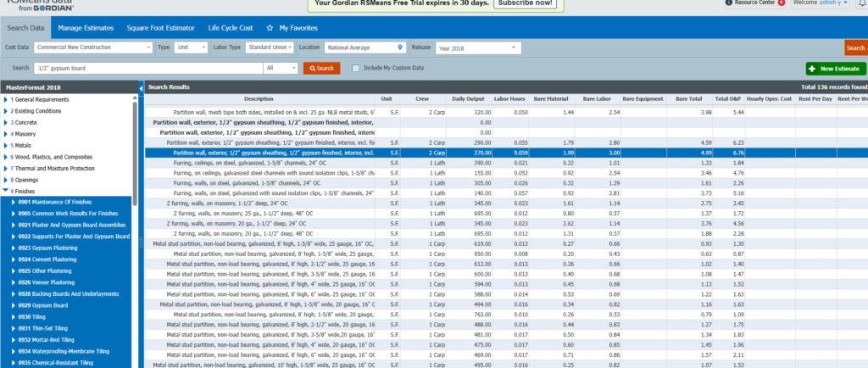Sort by the Bare Total column header

(x=688, y=99)
